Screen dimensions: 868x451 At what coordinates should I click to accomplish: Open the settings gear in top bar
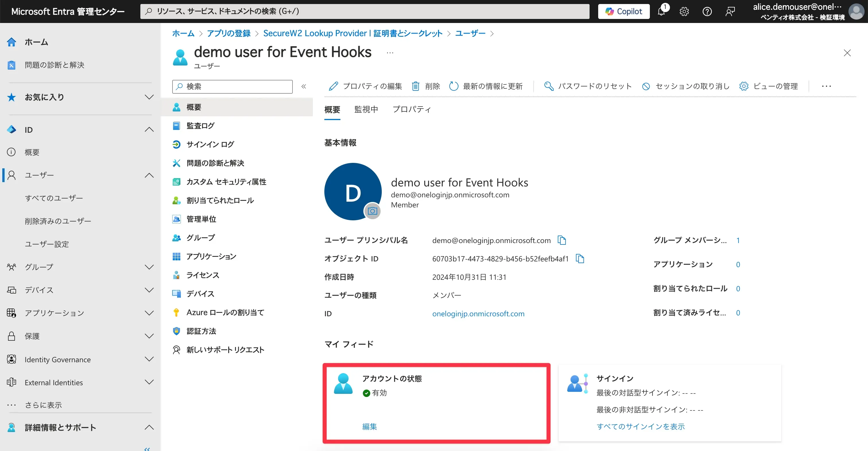pyautogui.click(x=684, y=11)
